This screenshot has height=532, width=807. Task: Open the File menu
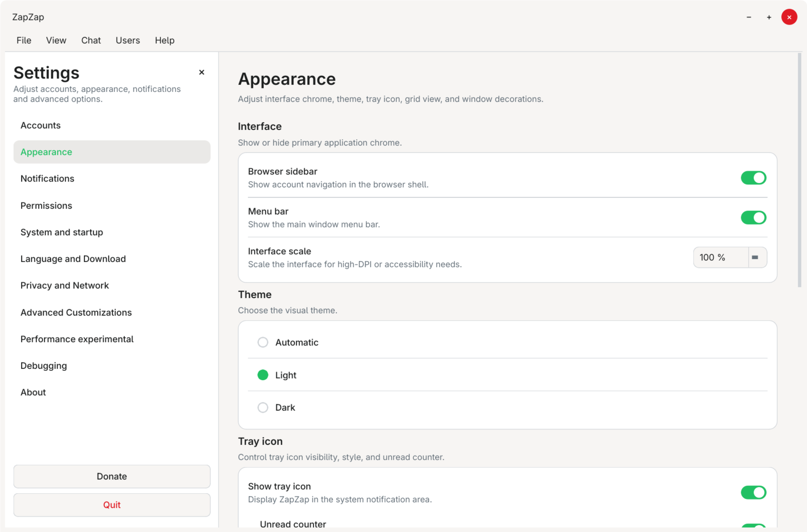pyautogui.click(x=24, y=40)
